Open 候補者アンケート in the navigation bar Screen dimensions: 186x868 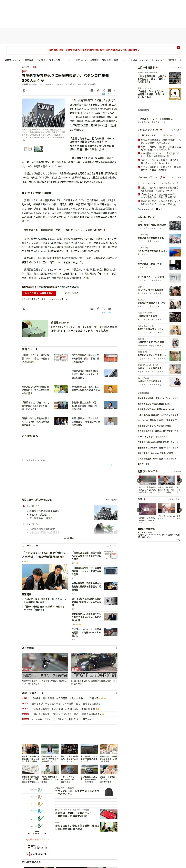[139, 60]
